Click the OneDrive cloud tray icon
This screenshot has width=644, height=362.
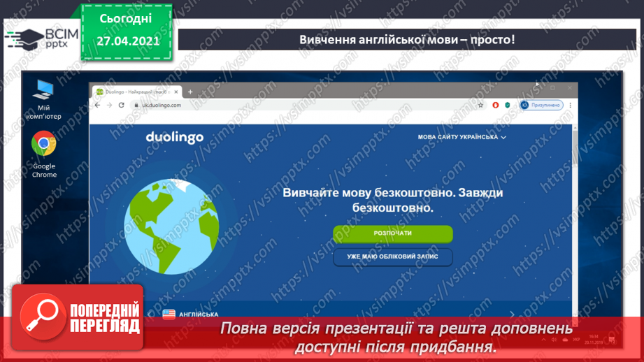point(565,340)
